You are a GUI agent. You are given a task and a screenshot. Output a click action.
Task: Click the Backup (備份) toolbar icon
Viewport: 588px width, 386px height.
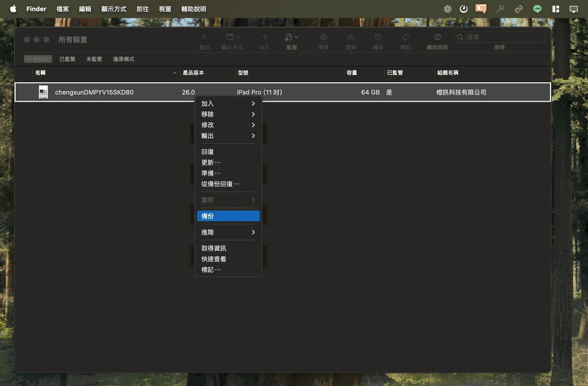pos(378,37)
